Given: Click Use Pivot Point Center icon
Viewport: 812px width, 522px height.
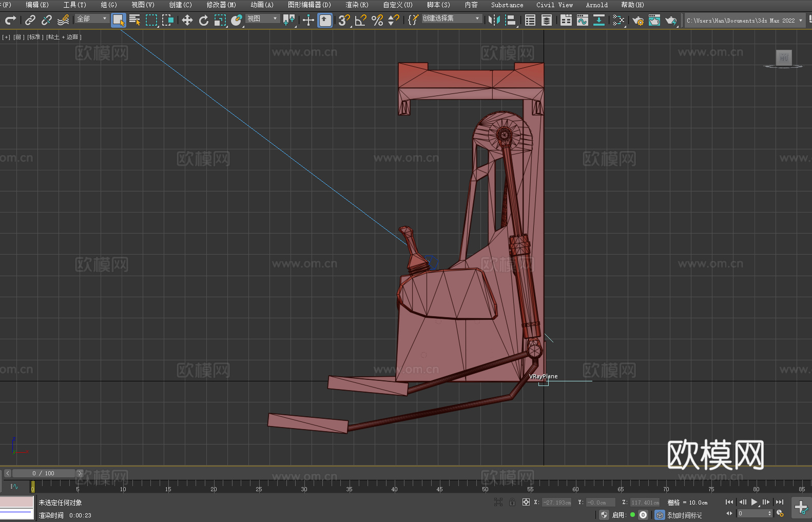Looking at the screenshot, I should (289, 20).
